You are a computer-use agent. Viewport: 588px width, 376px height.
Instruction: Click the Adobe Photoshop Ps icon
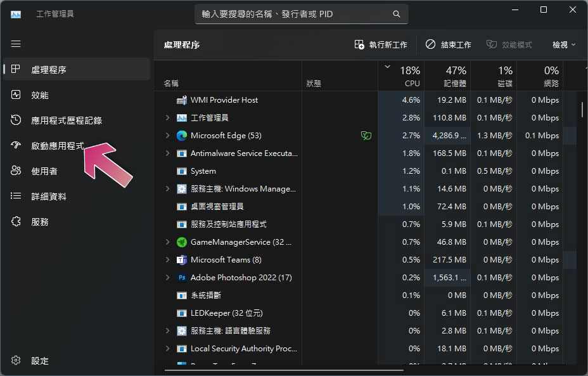(181, 278)
